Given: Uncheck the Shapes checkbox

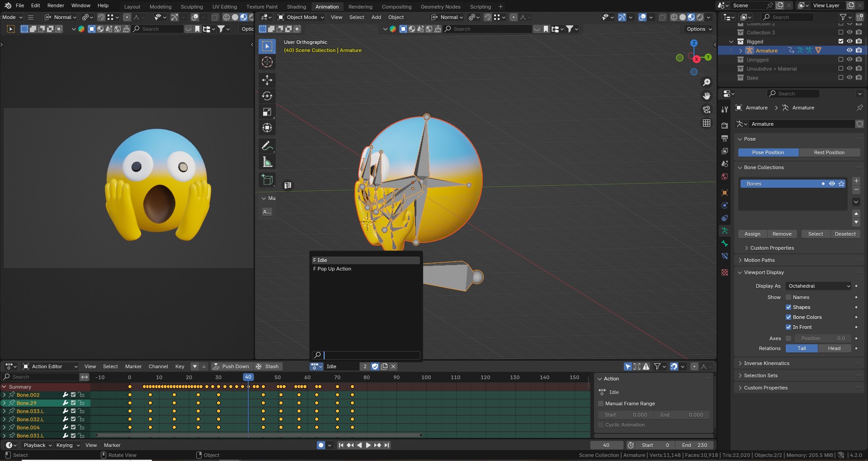Looking at the screenshot, I should pyautogui.click(x=788, y=307).
